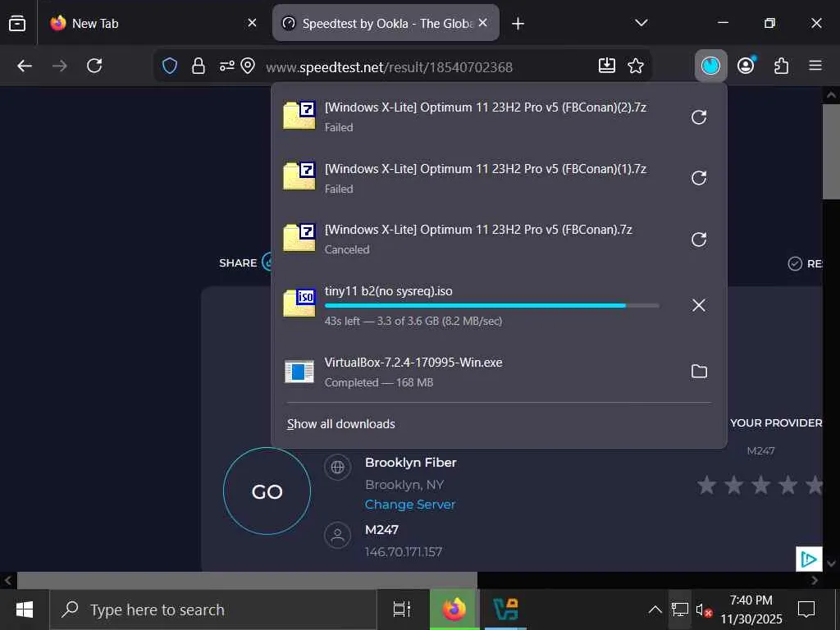Click the tiny11 download progress bar
840x630 pixels.
point(492,305)
